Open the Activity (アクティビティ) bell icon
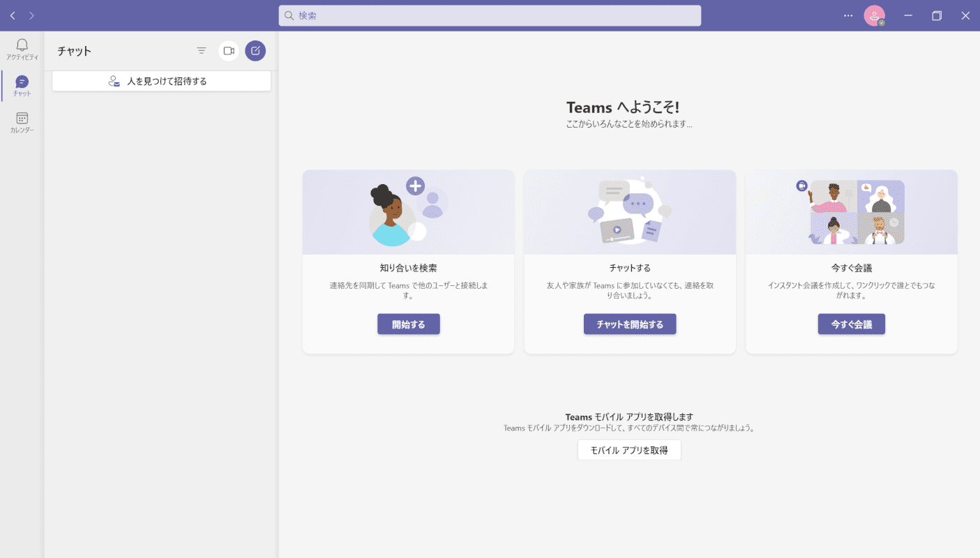980x558 pixels. click(22, 49)
